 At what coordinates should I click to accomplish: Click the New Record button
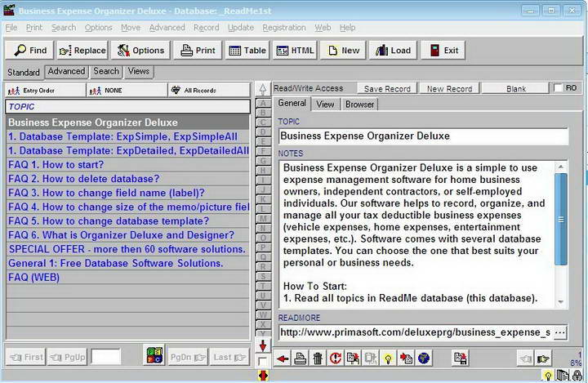449,88
